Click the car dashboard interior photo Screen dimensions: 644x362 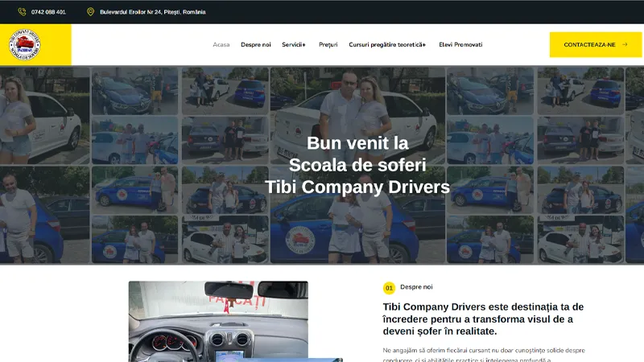[218, 321]
